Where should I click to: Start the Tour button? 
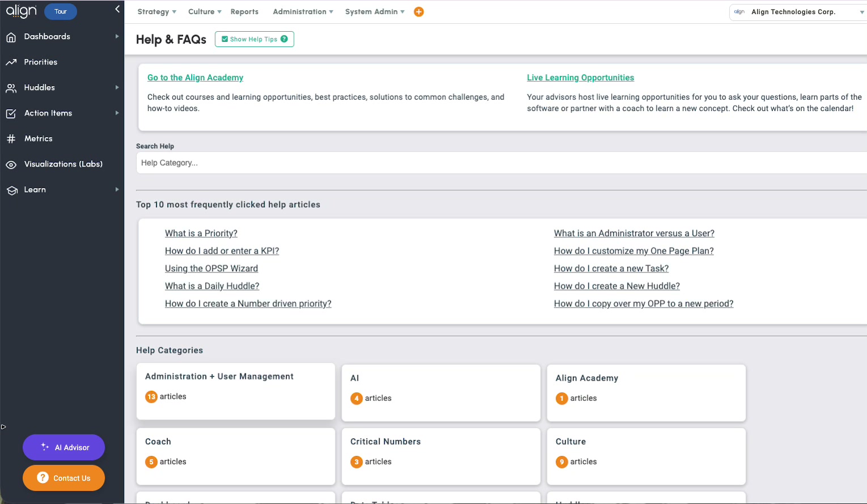(61, 11)
